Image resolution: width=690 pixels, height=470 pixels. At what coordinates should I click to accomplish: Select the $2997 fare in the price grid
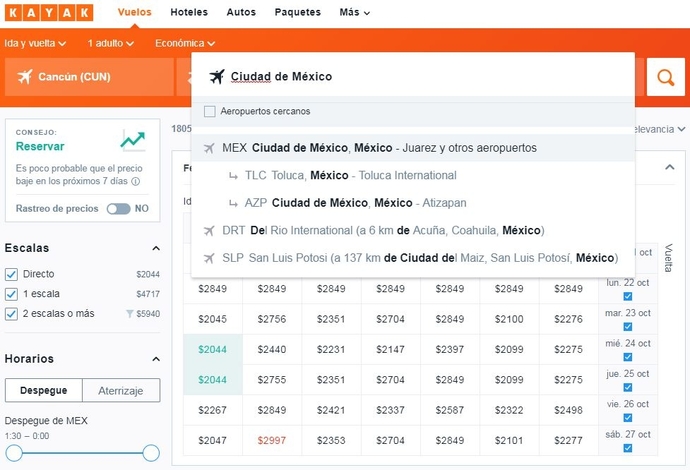coord(272,441)
